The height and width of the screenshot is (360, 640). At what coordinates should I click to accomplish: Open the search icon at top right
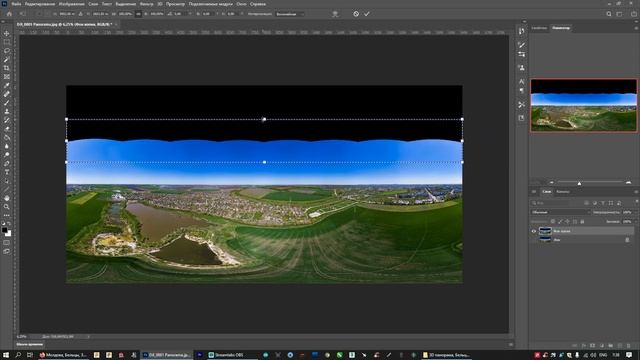pyautogui.click(x=609, y=14)
